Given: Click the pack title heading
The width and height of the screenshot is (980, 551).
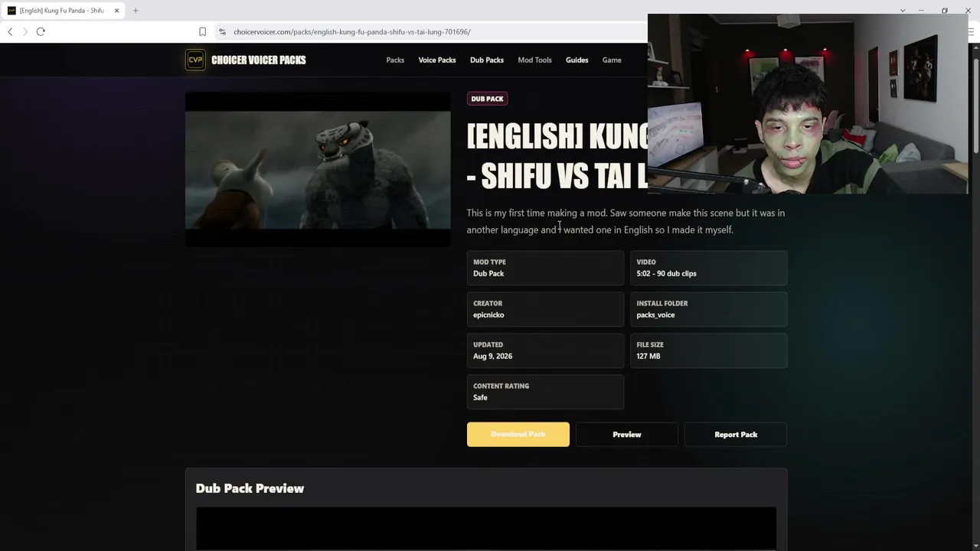Looking at the screenshot, I should click(x=557, y=156).
